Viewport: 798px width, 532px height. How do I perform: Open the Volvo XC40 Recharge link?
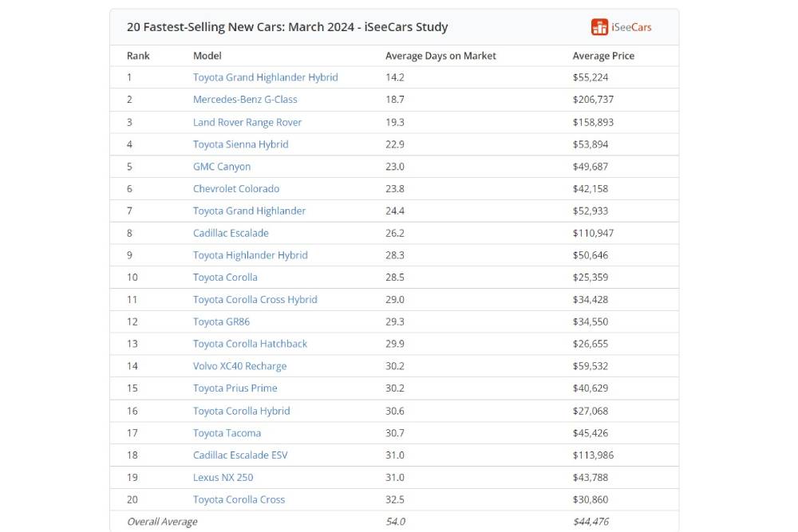tap(239, 366)
